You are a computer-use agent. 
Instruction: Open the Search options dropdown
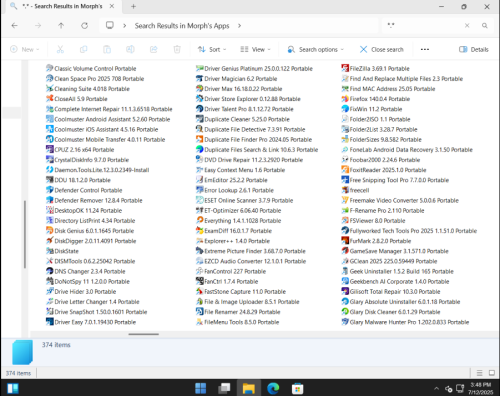pos(315,49)
